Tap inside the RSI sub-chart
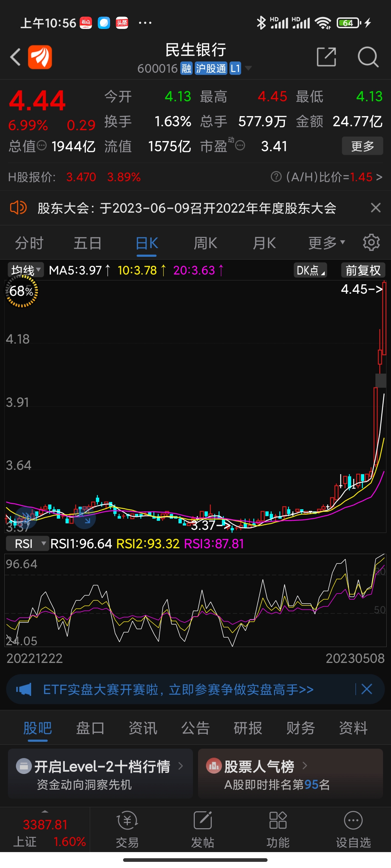 [x=195, y=600]
